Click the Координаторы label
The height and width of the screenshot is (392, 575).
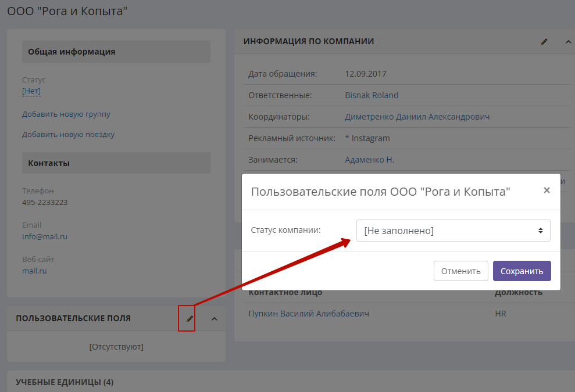pyautogui.click(x=279, y=117)
